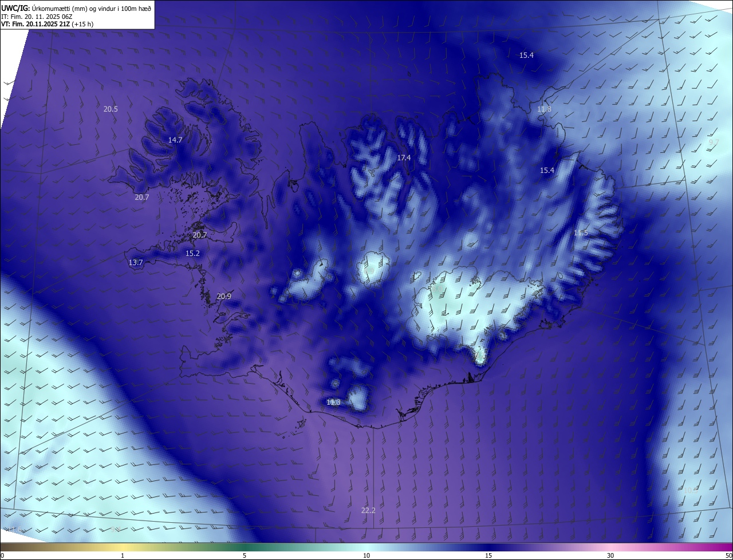Click the VT: Fim. 20.11.2025 21Z line
The width and height of the screenshot is (733, 560).
click(48, 24)
